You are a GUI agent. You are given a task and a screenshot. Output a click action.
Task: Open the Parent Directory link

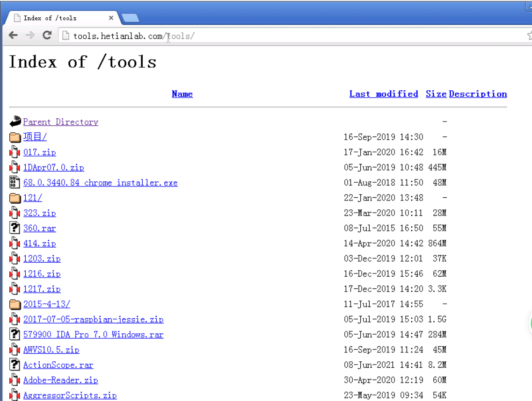(61, 122)
